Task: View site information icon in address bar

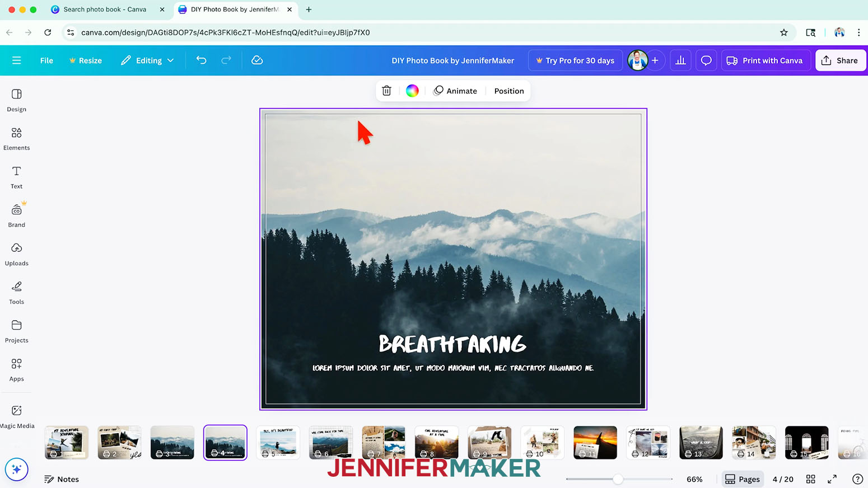Action: click(x=71, y=32)
